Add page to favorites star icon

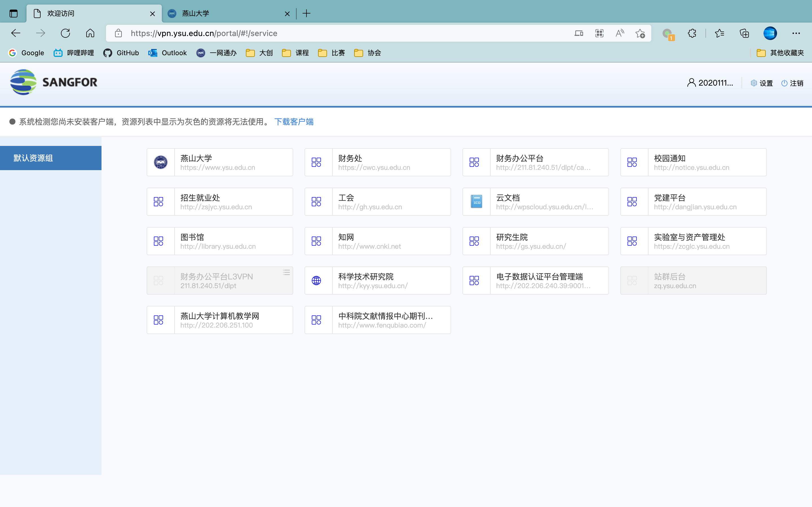pyautogui.click(x=640, y=33)
